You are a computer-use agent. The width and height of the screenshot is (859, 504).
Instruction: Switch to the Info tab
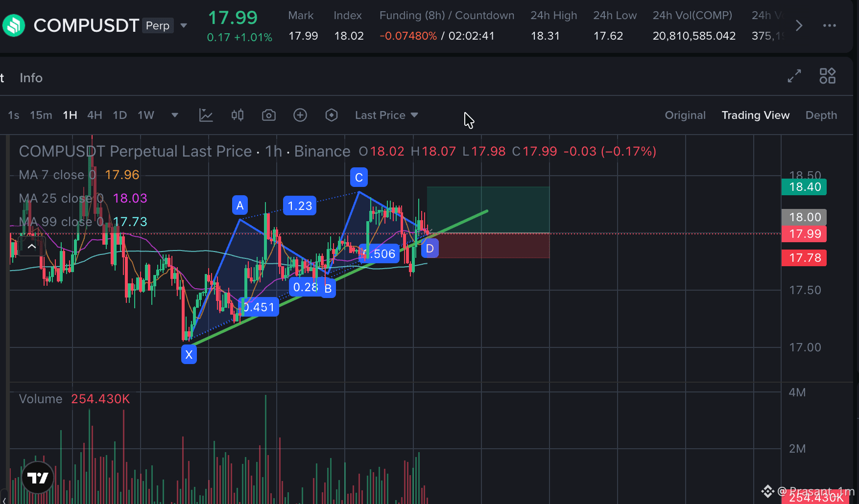[x=31, y=78]
